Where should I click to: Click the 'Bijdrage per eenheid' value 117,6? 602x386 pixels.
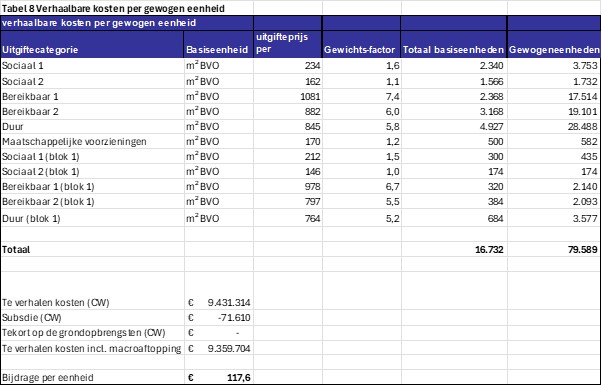[239, 378]
